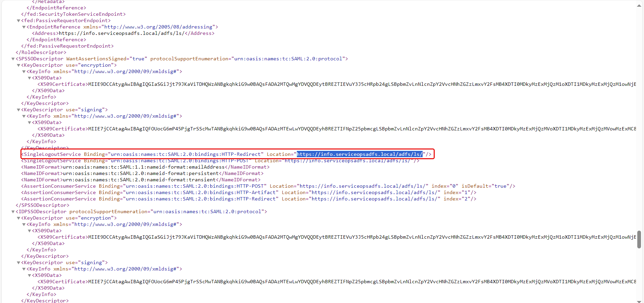Collapse the encryption KeyDescriptor inside IDPSSODescriptor

(18, 218)
